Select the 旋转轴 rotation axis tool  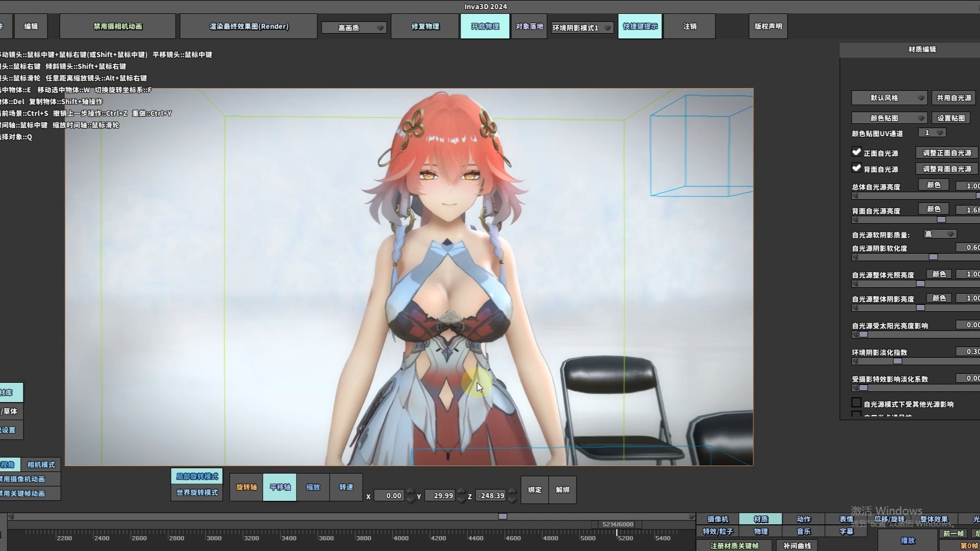(246, 487)
